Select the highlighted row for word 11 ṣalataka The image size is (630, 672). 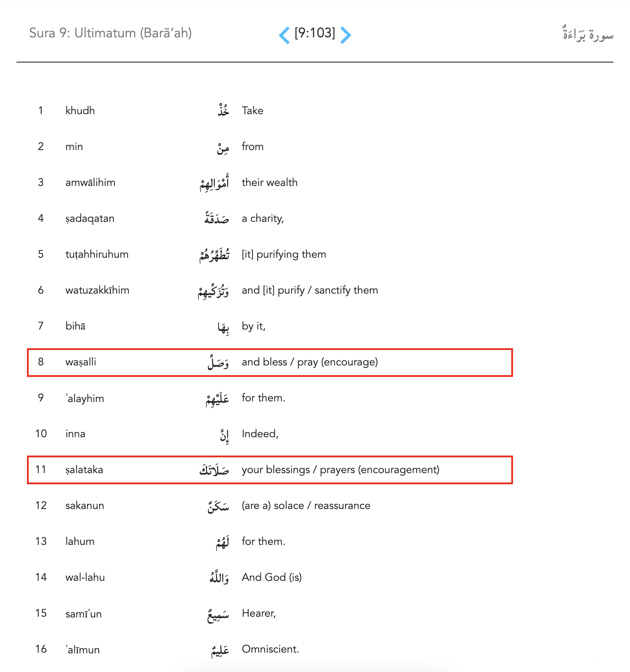tap(270, 470)
